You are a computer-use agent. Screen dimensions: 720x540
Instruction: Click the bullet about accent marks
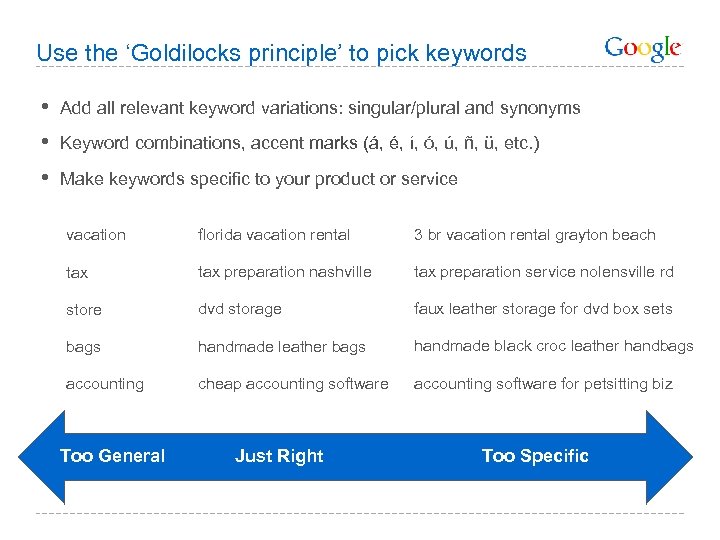(x=300, y=144)
